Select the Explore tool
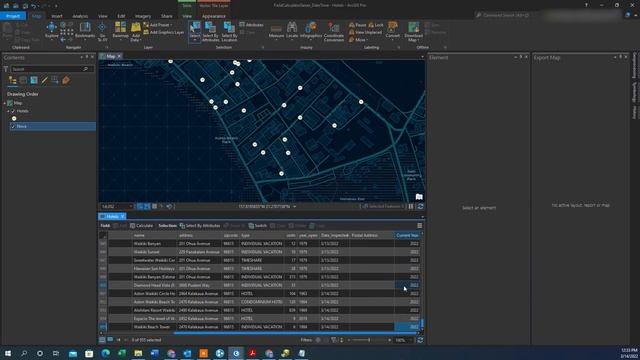This screenshot has height=360, width=640. 51,31
